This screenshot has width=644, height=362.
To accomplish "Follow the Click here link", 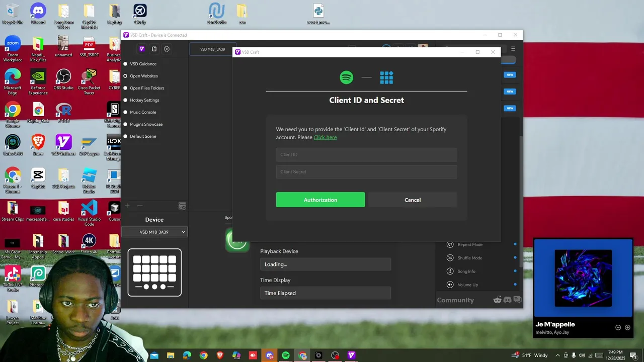I will pyautogui.click(x=325, y=137).
